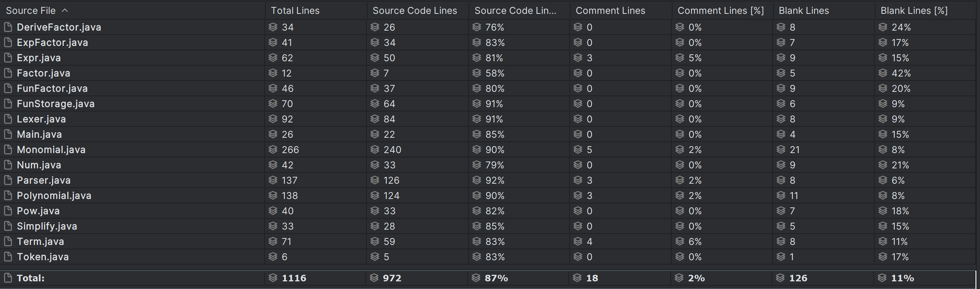The width and height of the screenshot is (980, 289).
Task: Click the stack icon next to Parser.java's 92%
Action: 477,180
